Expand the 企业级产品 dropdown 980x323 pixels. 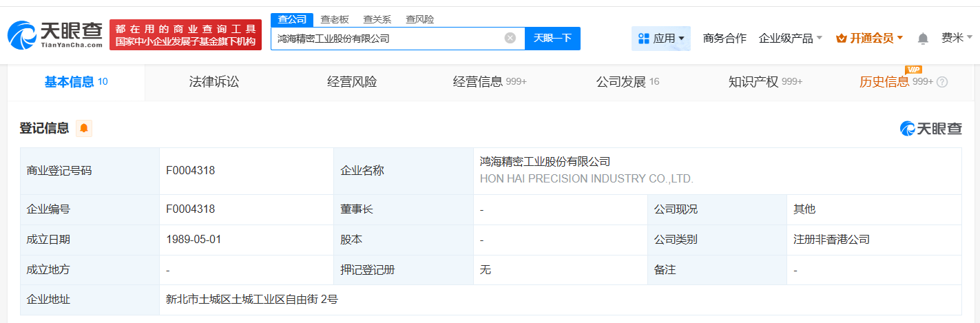[791, 39]
